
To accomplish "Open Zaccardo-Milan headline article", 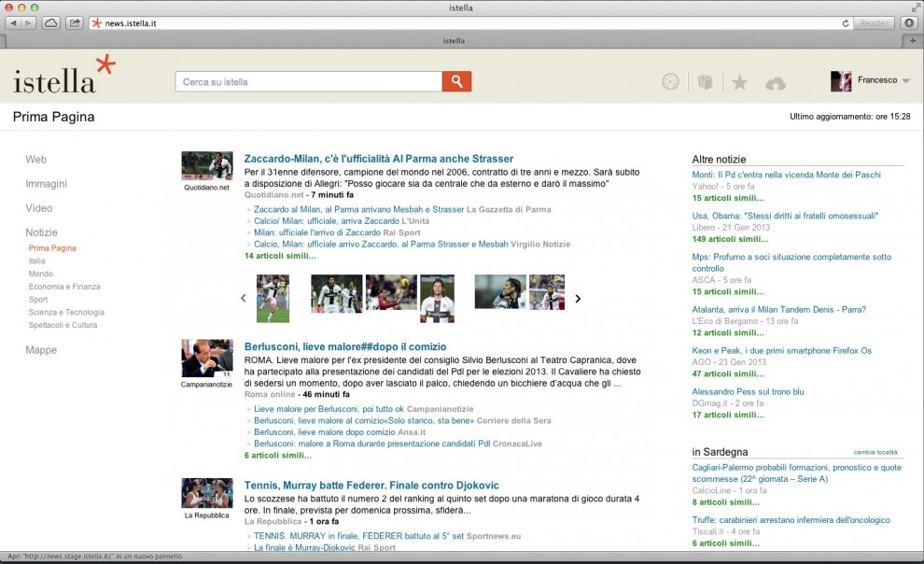I will pyautogui.click(x=379, y=159).
